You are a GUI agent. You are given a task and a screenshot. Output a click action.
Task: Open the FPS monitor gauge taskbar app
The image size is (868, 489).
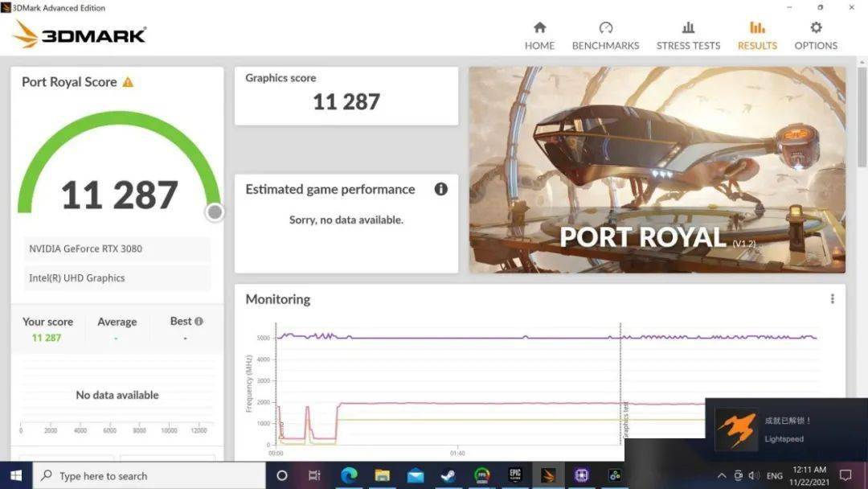[x=482, y=475]
